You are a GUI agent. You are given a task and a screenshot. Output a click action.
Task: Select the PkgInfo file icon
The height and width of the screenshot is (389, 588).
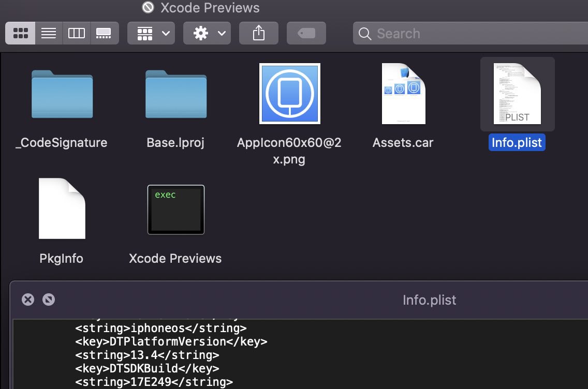pos(62,208)
